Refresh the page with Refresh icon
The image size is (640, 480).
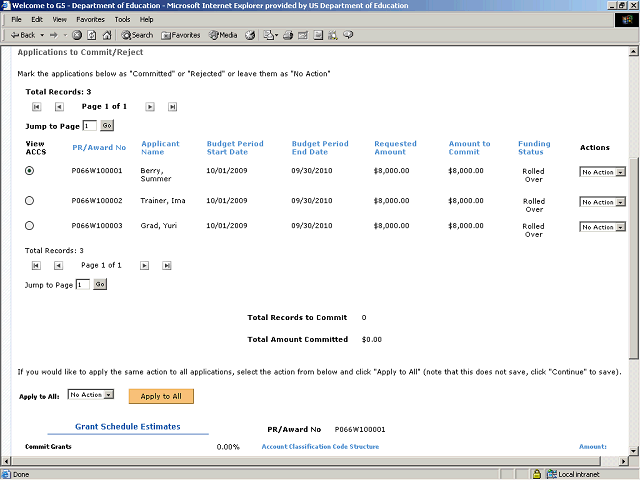(x=92, y=36)
